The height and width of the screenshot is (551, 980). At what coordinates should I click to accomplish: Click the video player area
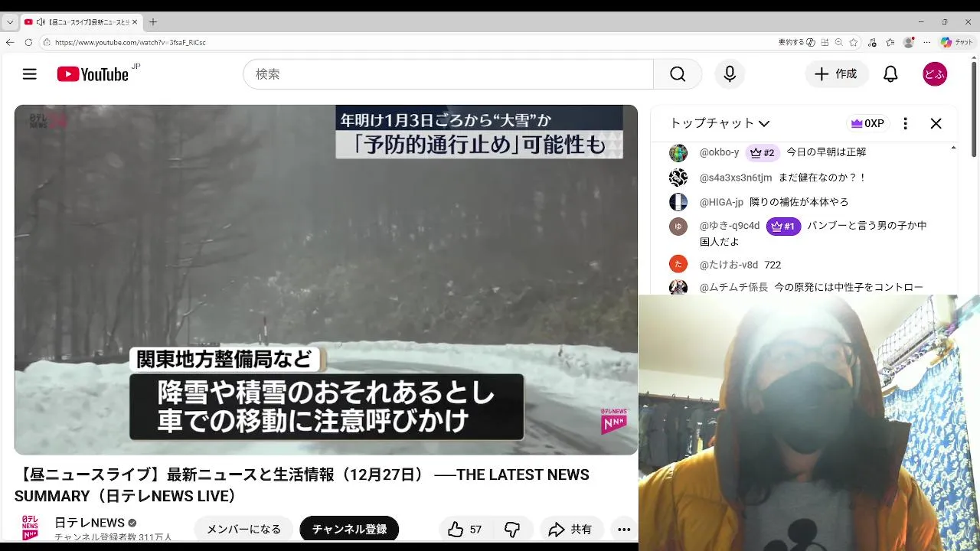pyautogui.click(x=326, y=279)
